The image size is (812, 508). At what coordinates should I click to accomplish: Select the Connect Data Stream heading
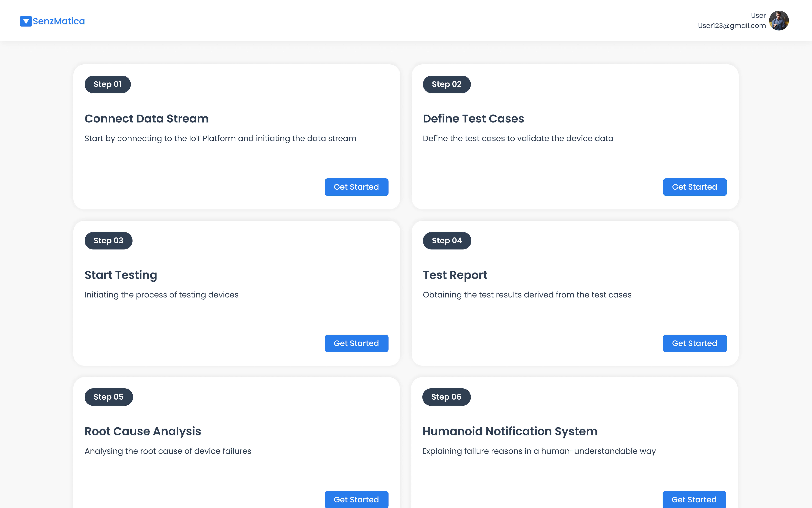[x=147, y=119]
